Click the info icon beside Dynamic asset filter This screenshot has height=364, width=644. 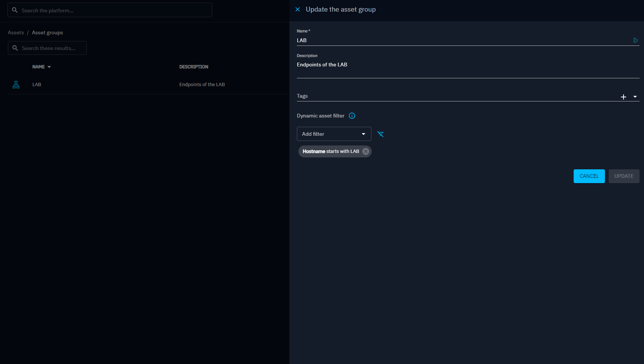352,116
